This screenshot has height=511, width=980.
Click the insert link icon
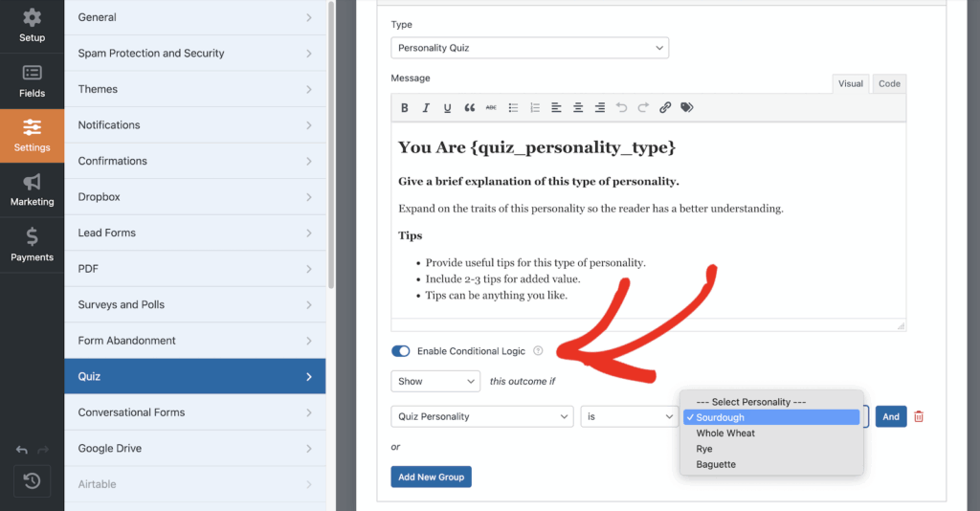[665, 108]
